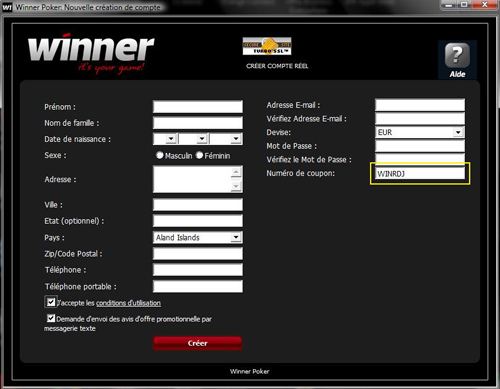
Task: Click the Winner Poker window title icon
Action: pyautogui.click(x=7, y=7)
